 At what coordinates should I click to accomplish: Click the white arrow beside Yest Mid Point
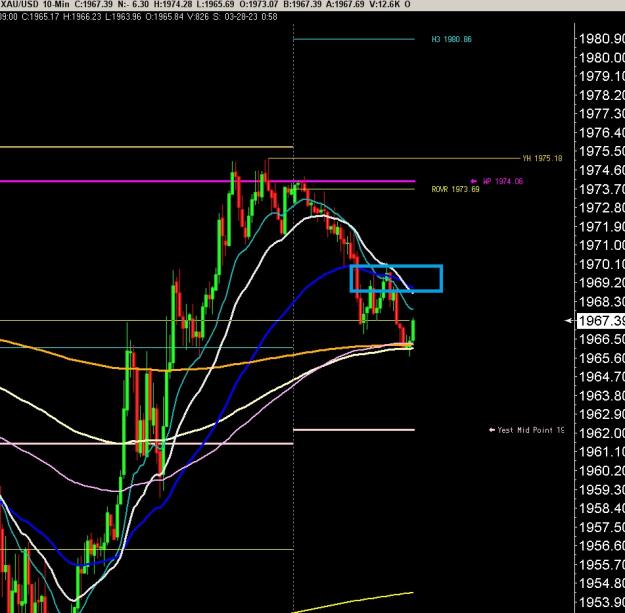492,430
